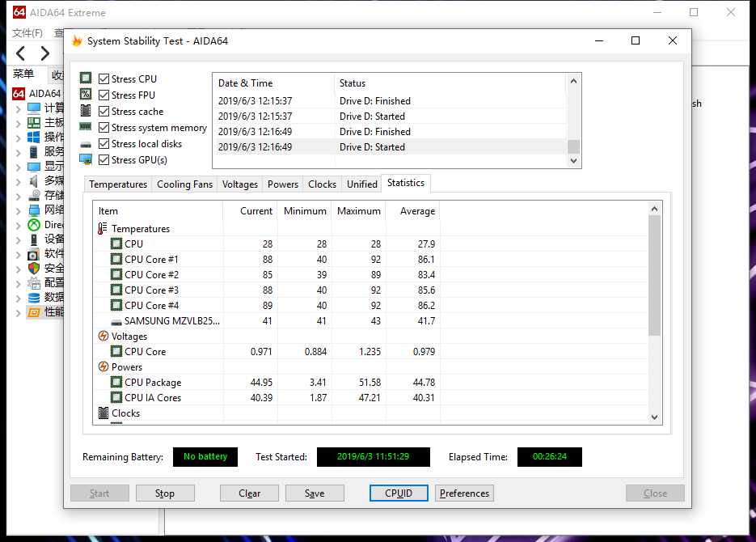The height and width of the screenshot is (542, 756).
Task: Select the DirectX Xbox tree icon in main window
Action: point(34,225)
